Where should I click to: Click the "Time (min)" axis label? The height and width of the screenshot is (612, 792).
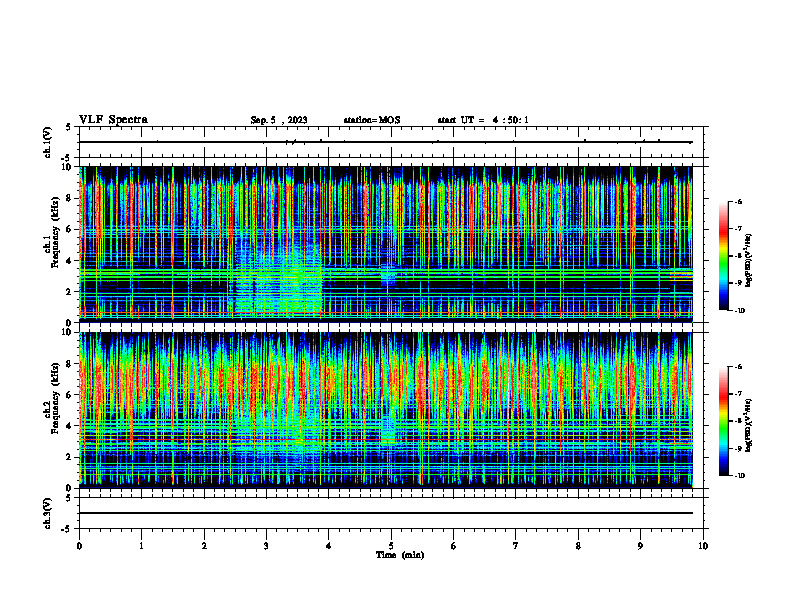click(400, 555)
